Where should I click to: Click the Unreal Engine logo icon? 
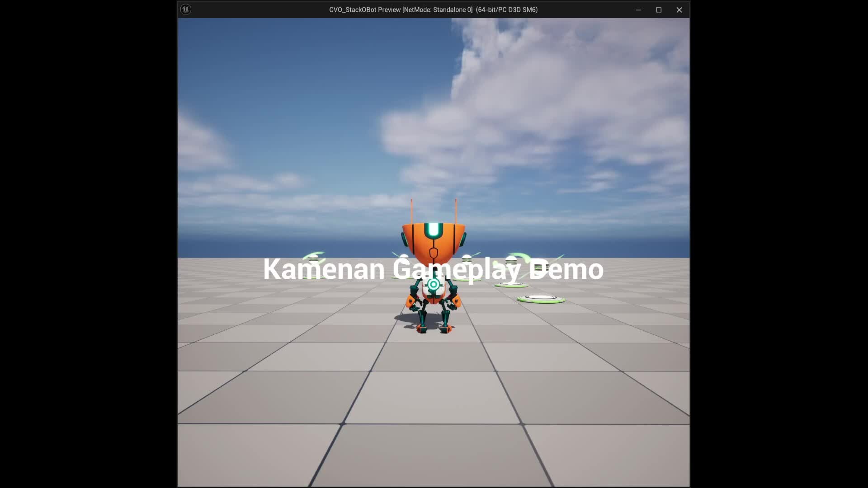185,9
